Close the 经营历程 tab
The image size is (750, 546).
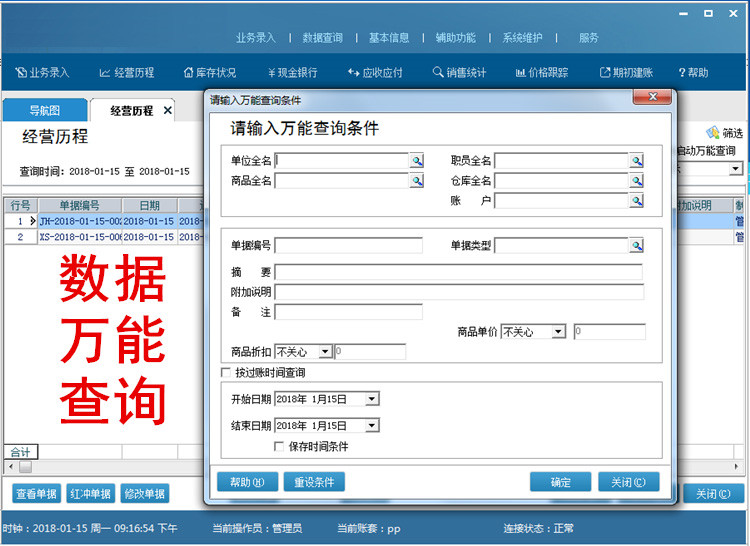[167, 111]
